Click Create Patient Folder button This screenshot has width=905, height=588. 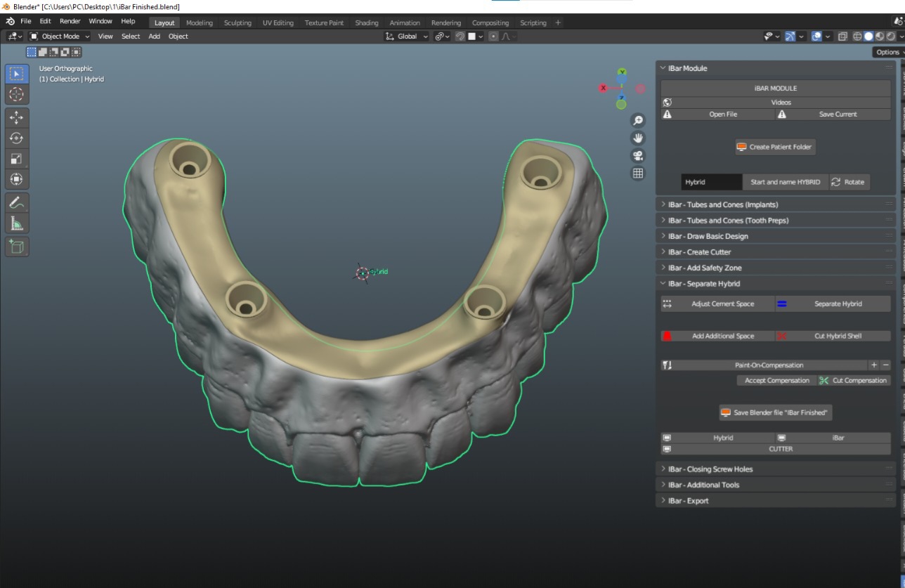coord(776,147)
